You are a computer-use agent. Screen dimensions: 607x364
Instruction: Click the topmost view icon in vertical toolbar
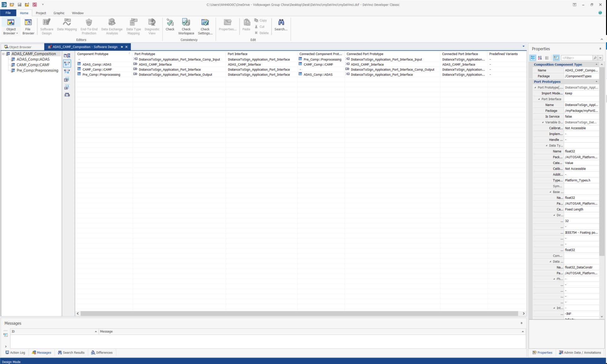pyautogui.click(x=67, y=56)
